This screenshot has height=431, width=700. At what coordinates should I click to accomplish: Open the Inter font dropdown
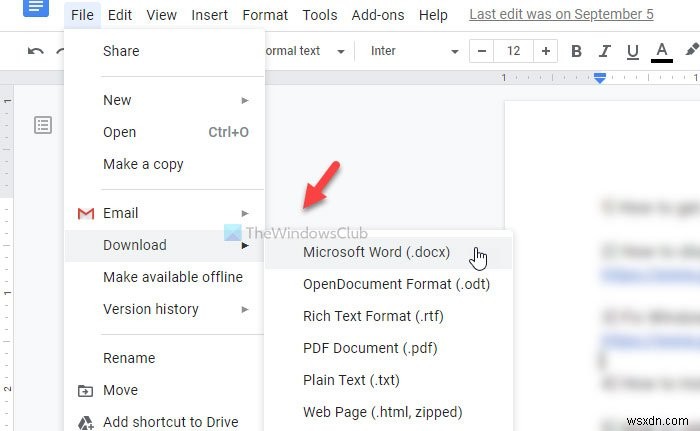tap(414, 51)
